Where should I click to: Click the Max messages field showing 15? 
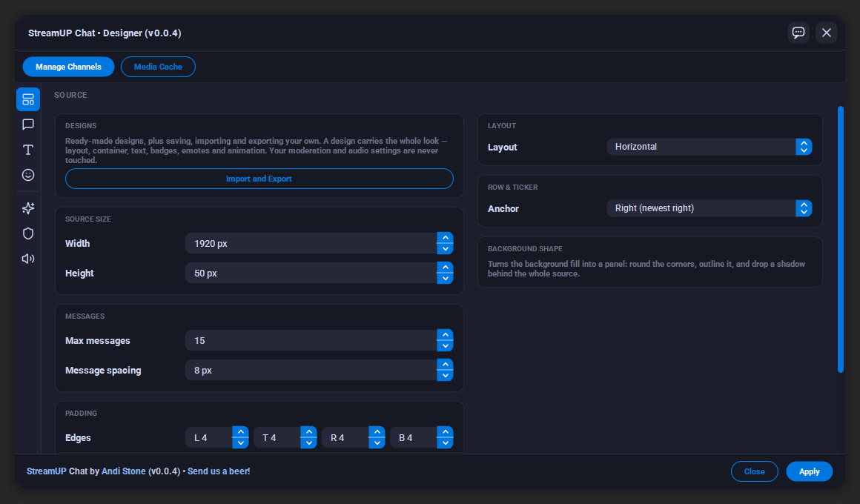point(311,340)
